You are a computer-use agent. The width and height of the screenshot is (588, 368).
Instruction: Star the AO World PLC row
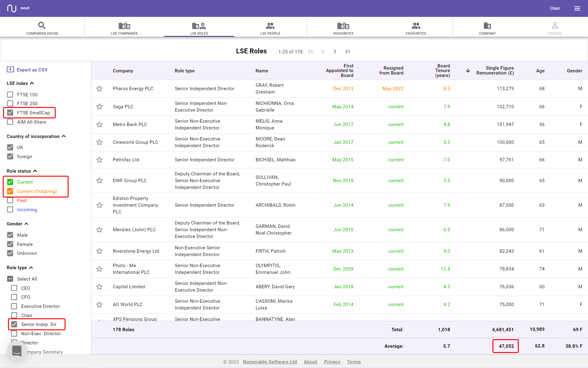tap(99, 305)
